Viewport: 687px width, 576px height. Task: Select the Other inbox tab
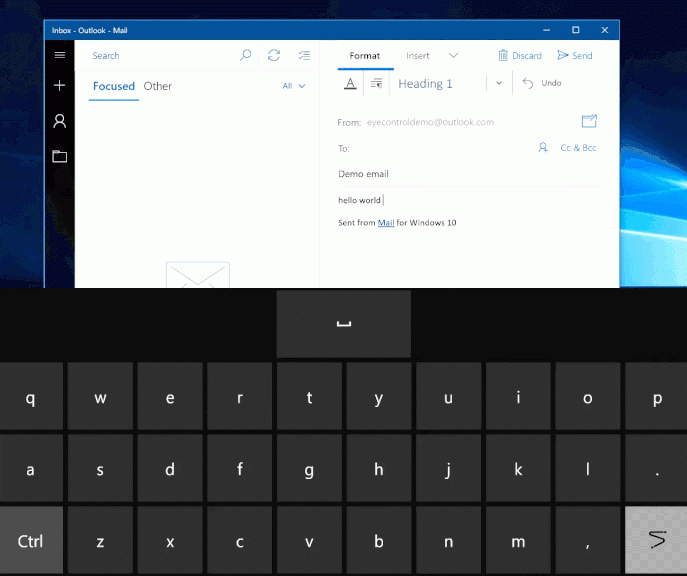click(158, 86)
